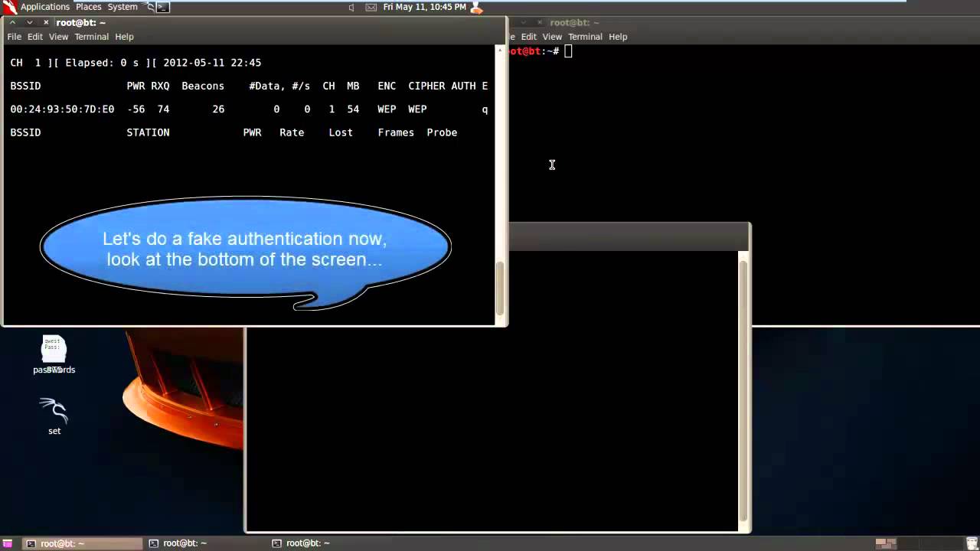The image size is (980, 551).
Task: Open the set desktop icon
Action: point(54,417)
